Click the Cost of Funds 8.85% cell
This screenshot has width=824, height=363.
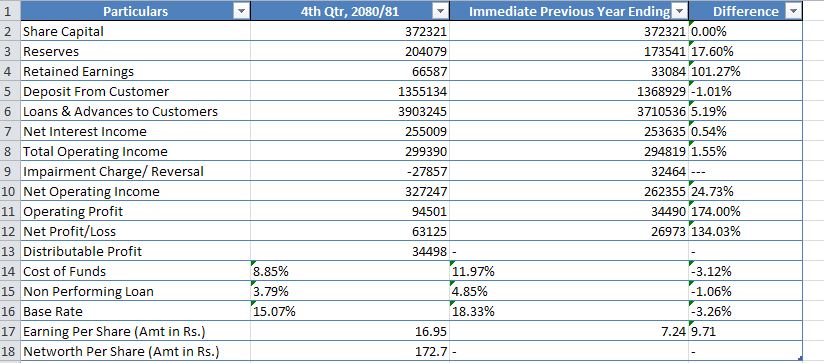click(x=350, y=271)
